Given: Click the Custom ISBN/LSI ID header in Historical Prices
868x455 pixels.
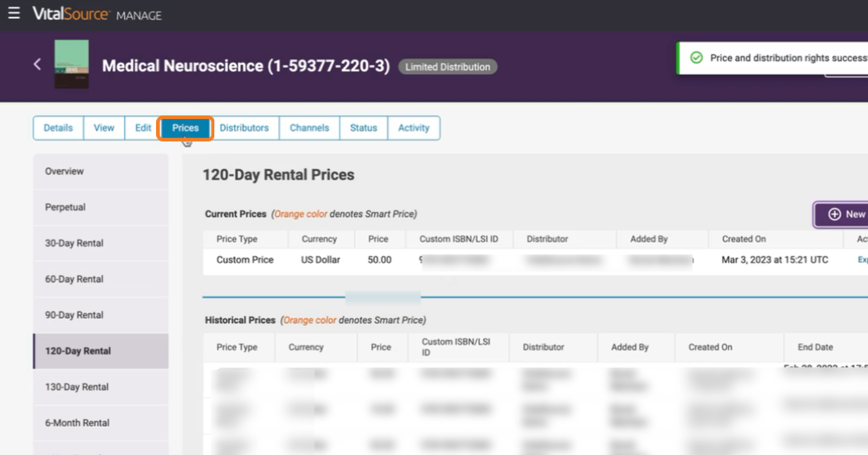Looking at the screenshot, I should (x=456, y=347).
